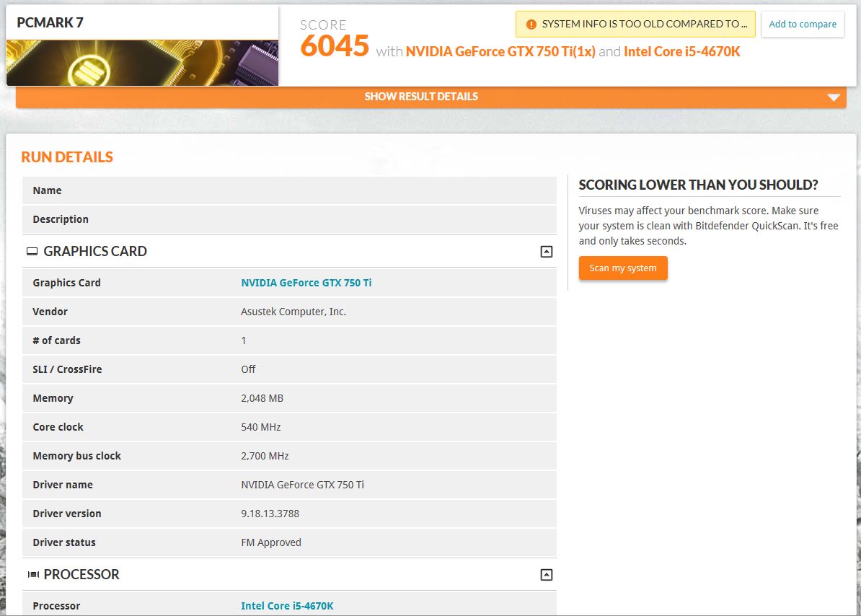Click the Name row label

pos(47,190)
